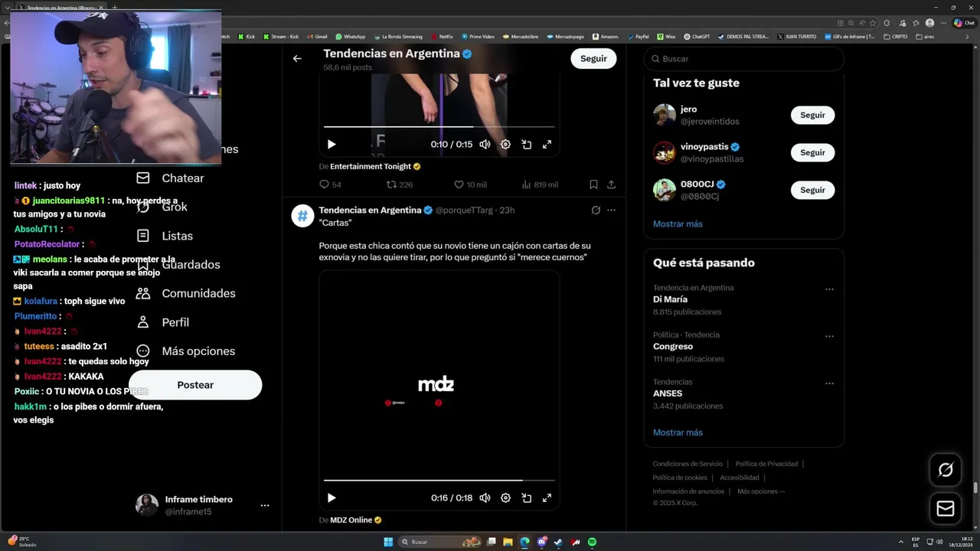Viewport: 980px width, 551px height.
Task: Go back with the arrow beside Tendencias en Argentina
Action: point(297,58)
